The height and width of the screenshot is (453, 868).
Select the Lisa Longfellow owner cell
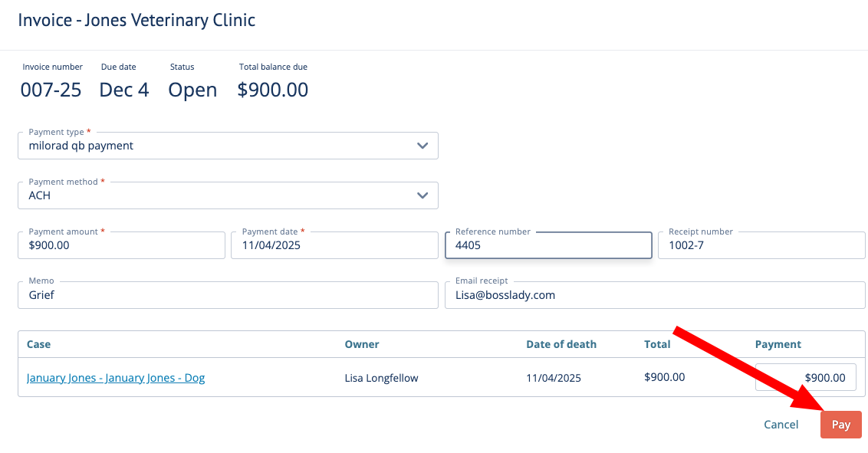pyautogui.click(x=382, y=378)
